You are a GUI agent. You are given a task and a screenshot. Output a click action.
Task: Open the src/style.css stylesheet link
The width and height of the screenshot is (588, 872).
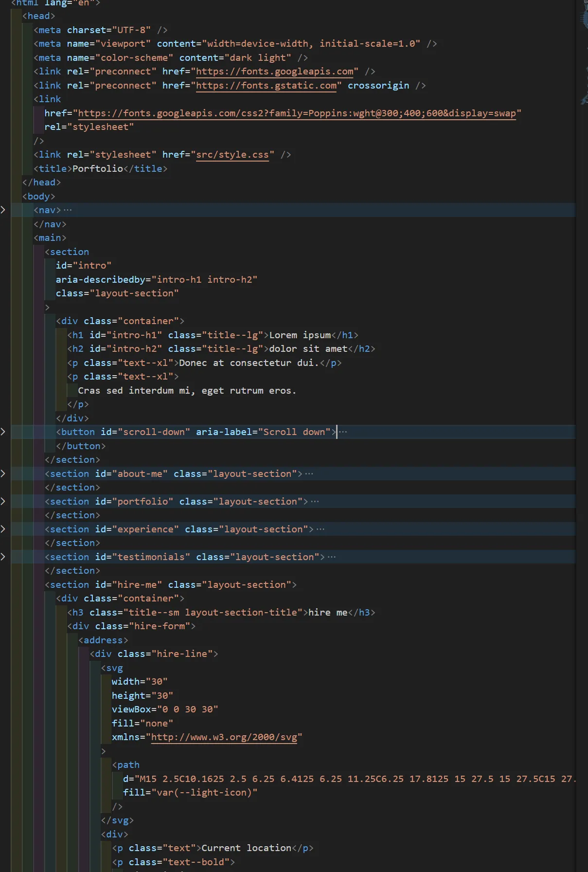point(232,155)
